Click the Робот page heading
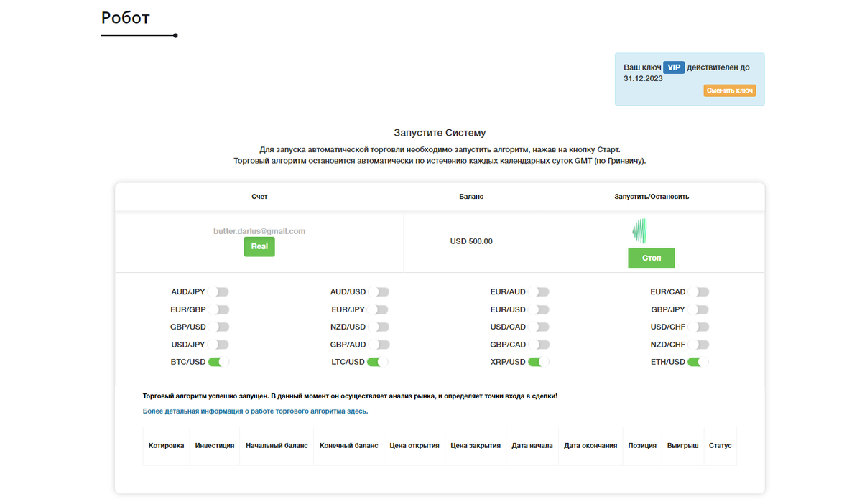Image resolution: width=862 pixels, height=504 pixels. pyautogui.click(x=126, y=17)
